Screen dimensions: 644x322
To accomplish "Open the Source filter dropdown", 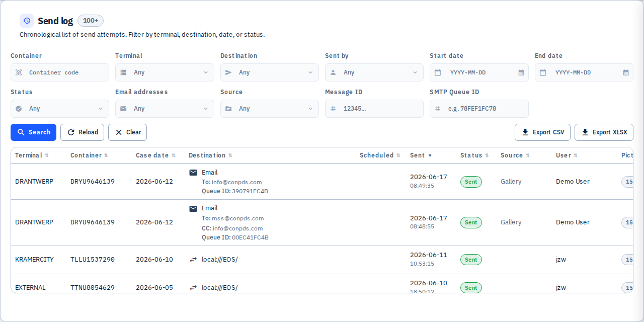I will [x=270, y=109].
